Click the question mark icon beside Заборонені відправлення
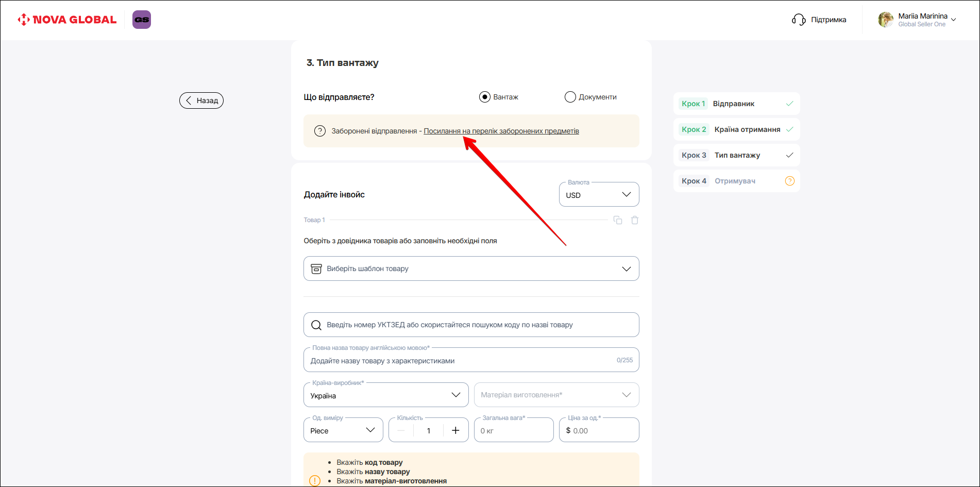980x487 pixels. (320, 131)
